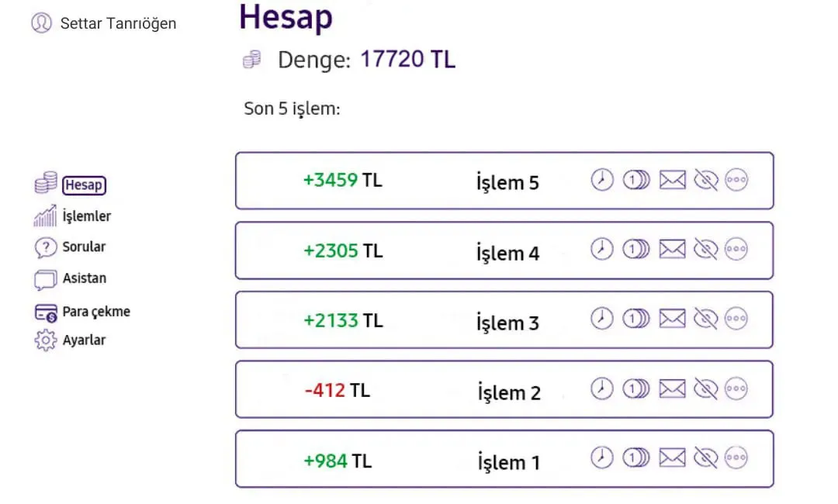838x504 pixels.
Task: Go to Para çekme in the sidebar
Action: point(95,312)
